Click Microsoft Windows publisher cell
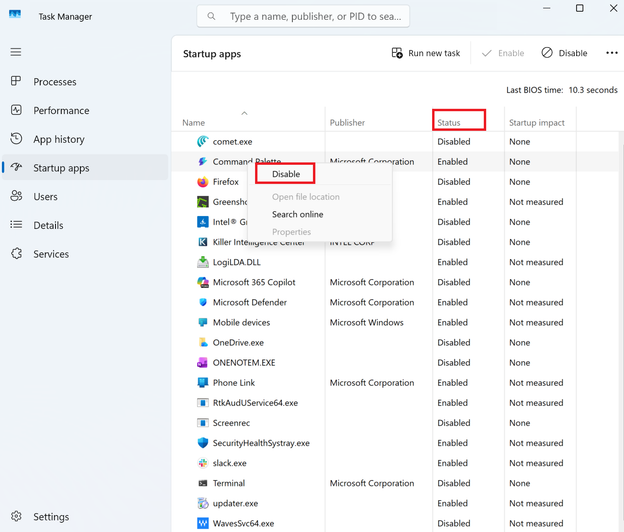 pyautogui.click(x=367, y=322)
